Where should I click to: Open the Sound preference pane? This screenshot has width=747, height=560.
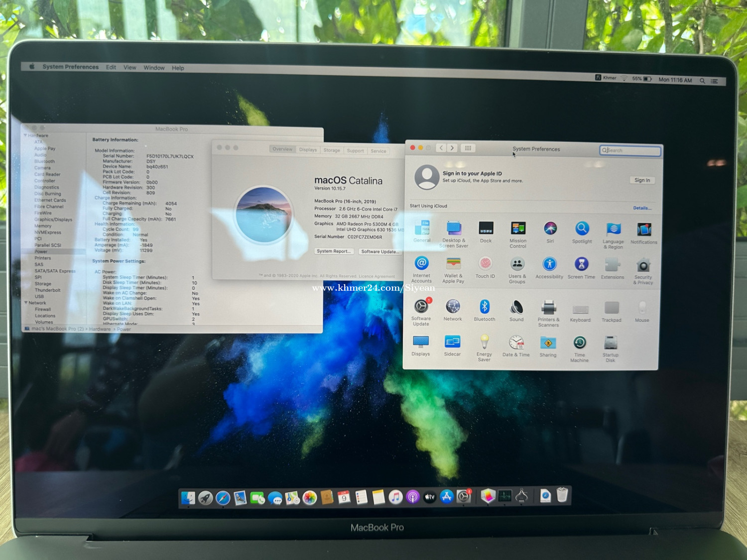(x=516, y=311)
